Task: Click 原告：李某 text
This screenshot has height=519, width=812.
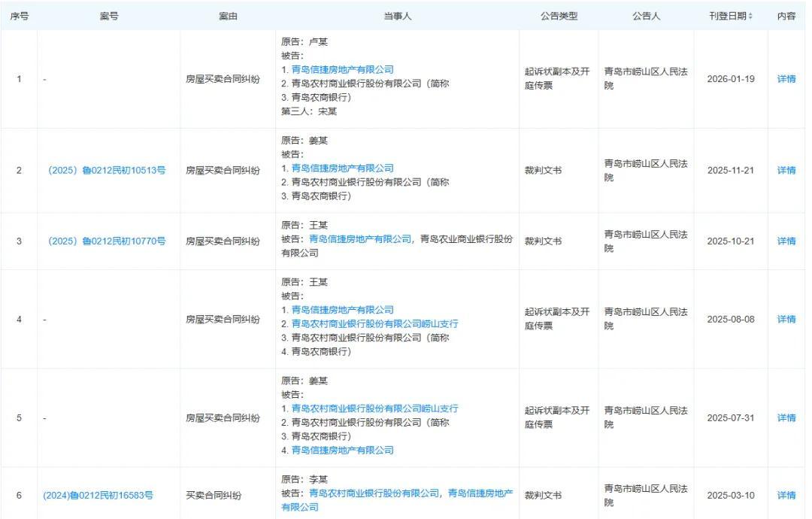Action: click(x=304, y=479)
